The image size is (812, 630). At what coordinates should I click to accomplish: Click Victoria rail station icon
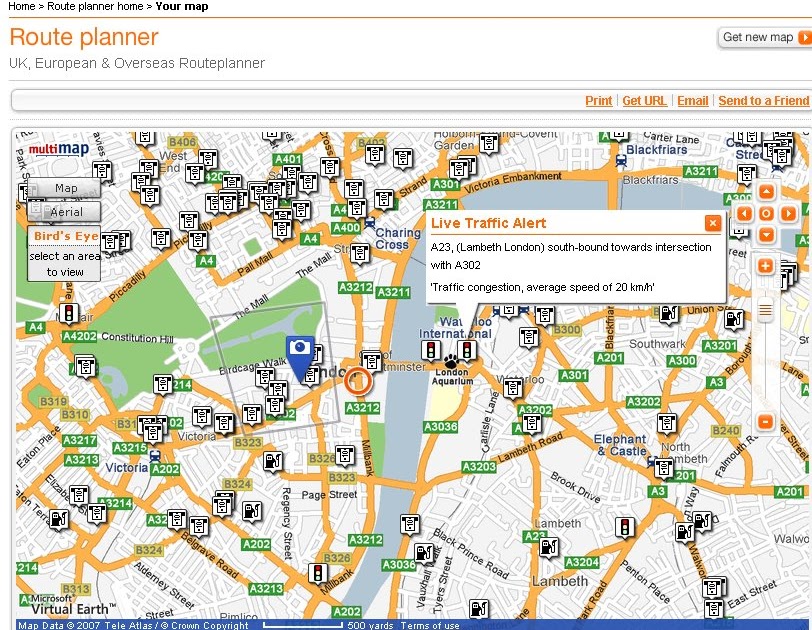coord(154,456)
